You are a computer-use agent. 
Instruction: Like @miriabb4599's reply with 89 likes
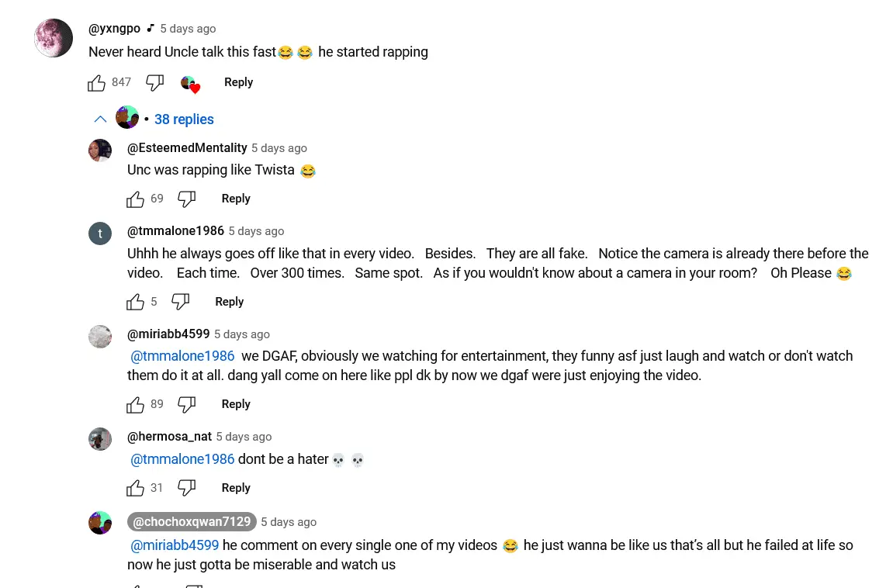click(136, 405)
